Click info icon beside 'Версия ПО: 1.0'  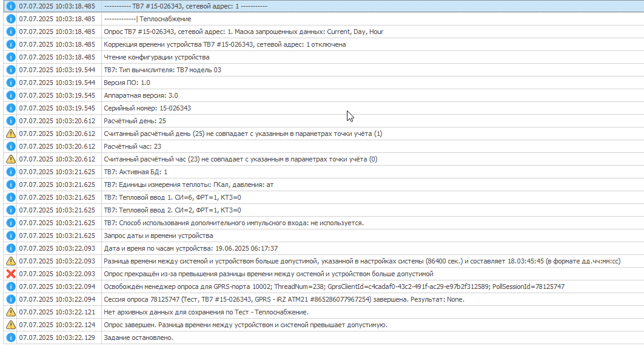10,83
